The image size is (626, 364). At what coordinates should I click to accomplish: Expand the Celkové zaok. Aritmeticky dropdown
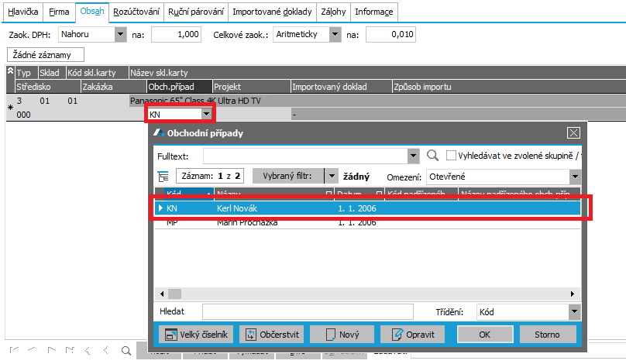(x=335, y=34)
